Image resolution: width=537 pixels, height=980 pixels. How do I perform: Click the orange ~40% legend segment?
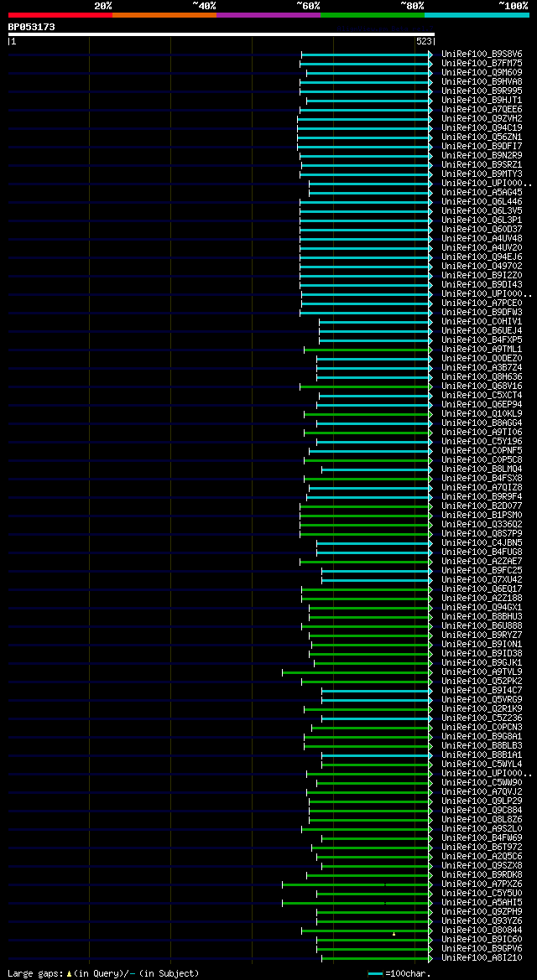pos(164,14)
